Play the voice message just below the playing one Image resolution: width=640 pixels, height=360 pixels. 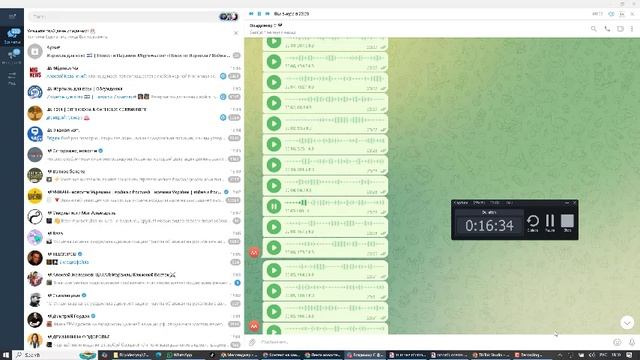[x=274, y=227]
